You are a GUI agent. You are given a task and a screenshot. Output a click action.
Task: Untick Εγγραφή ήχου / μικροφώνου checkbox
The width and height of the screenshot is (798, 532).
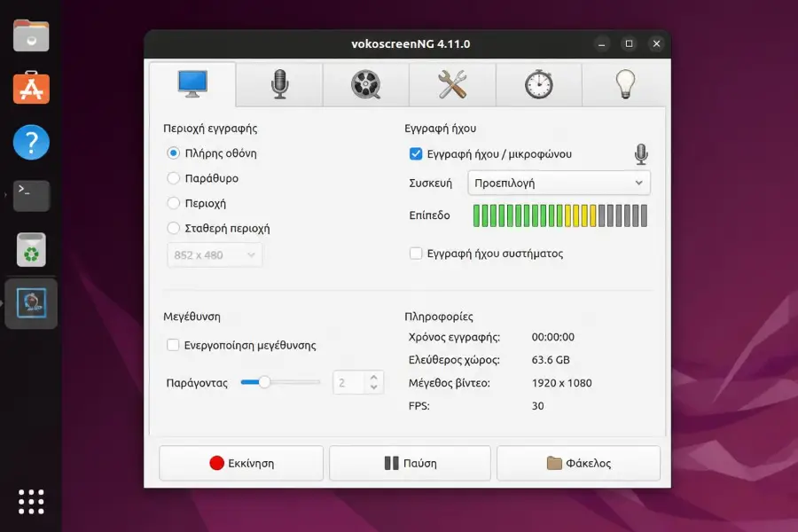click(416, 153)
